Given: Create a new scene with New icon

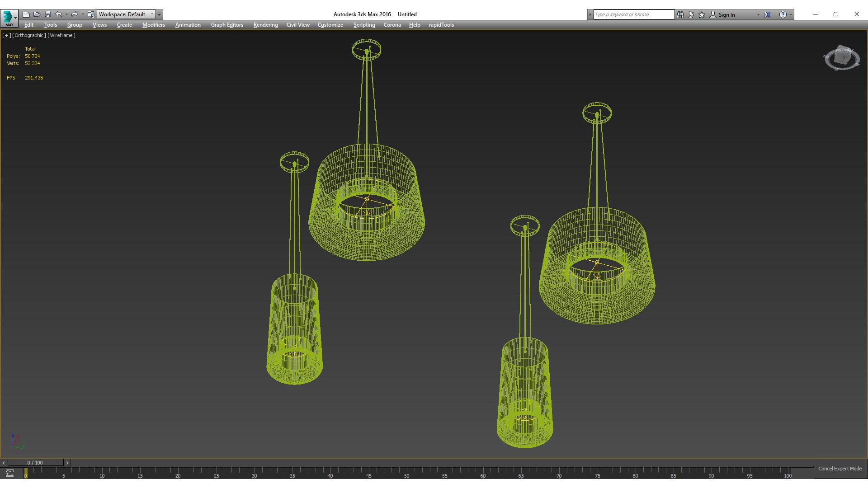Looking at the screenshot, I should click(26, 14).
